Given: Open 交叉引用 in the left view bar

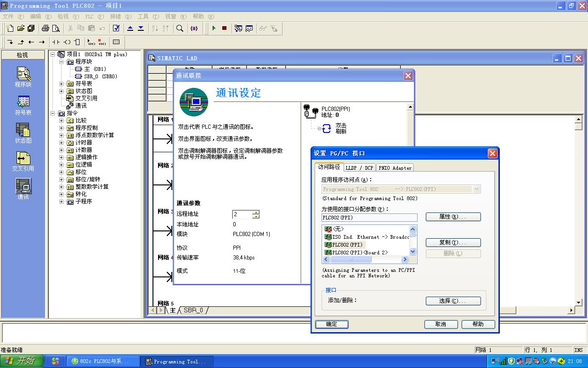Looking at the screenshot, I should [23, 161].
